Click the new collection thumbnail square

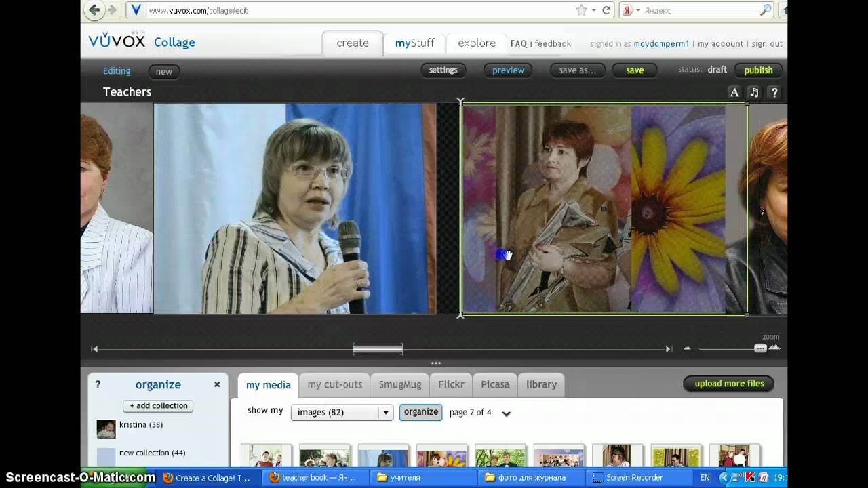106,457
